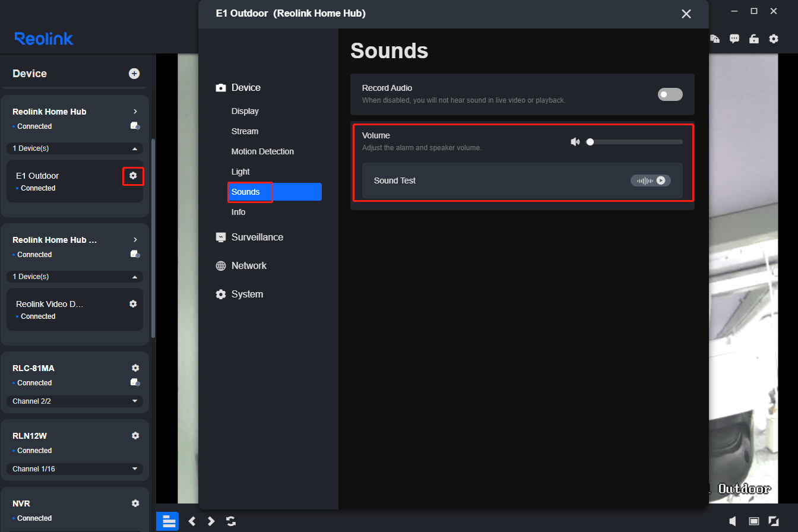Expand second Reolink Home Hub … chevron
The height and width of the screenshot is (532, 798).
[x=135, y=240]
